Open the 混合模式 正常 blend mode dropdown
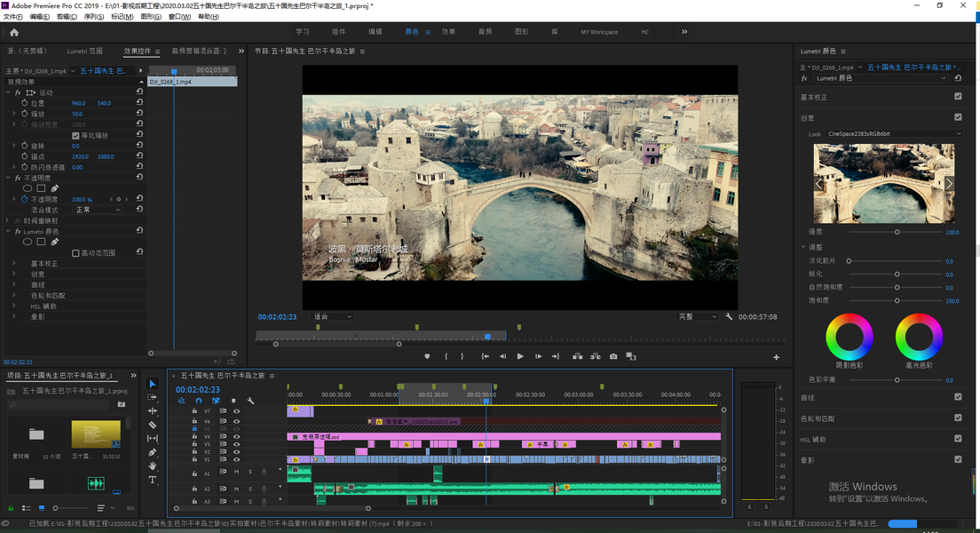The image size is (980, 533). [x=99, y=210]
